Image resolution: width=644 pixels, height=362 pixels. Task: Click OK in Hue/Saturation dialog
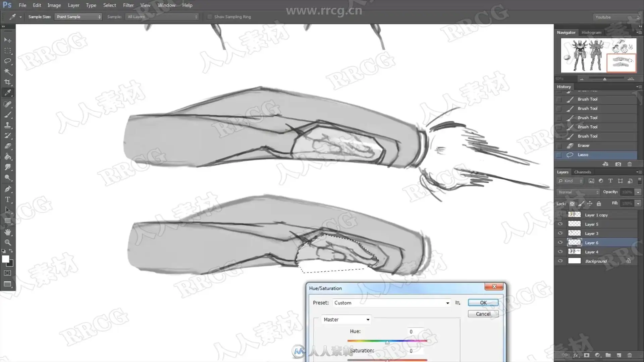tap(483, 303)
